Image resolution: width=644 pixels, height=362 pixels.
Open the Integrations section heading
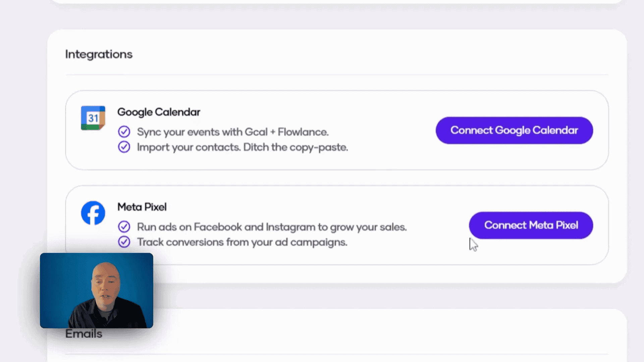point(99,54)
